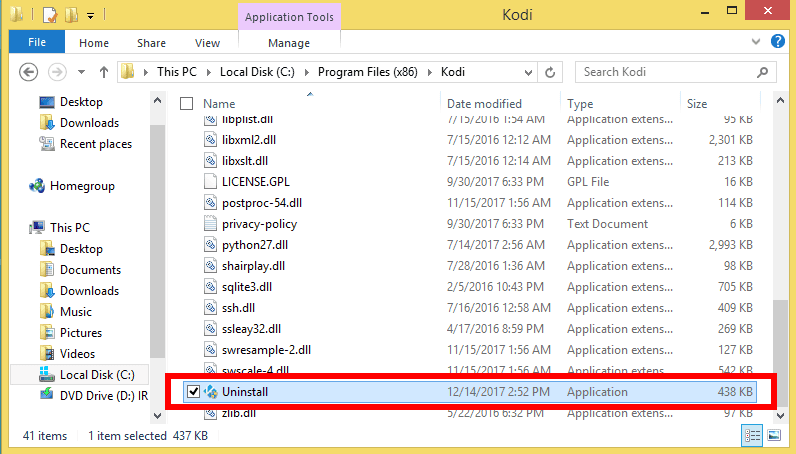Select the libxml2.dll file icon
The height and width of the screenshot is (454, 796).
click(x=210, y=140)
